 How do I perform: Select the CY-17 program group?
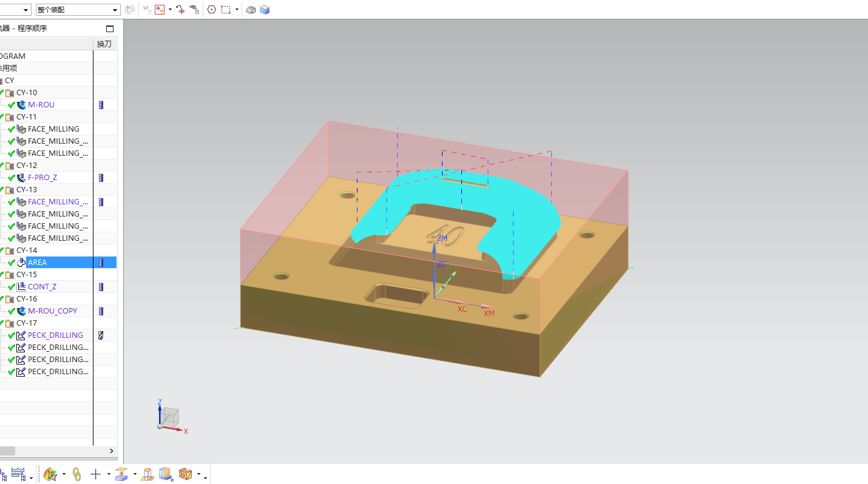click(x=27, y=323)
